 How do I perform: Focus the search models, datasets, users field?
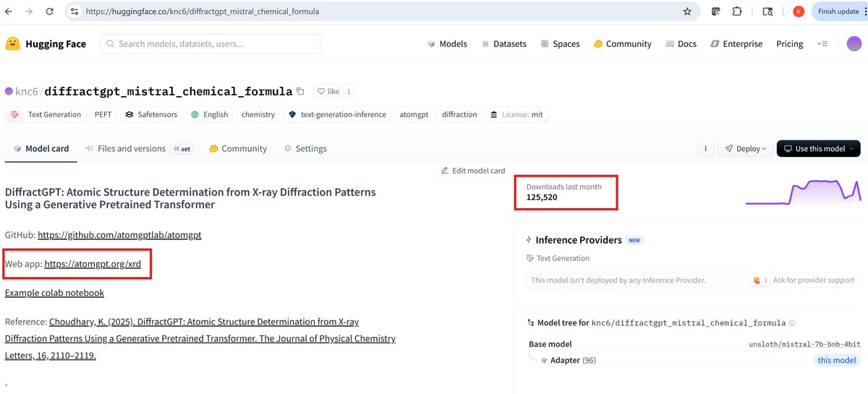point(210,43)
